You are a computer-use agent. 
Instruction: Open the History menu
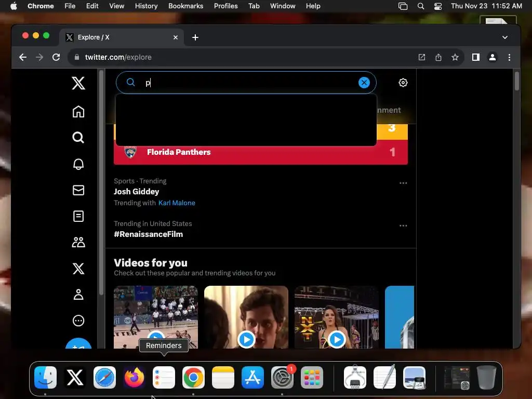point(146,6)
